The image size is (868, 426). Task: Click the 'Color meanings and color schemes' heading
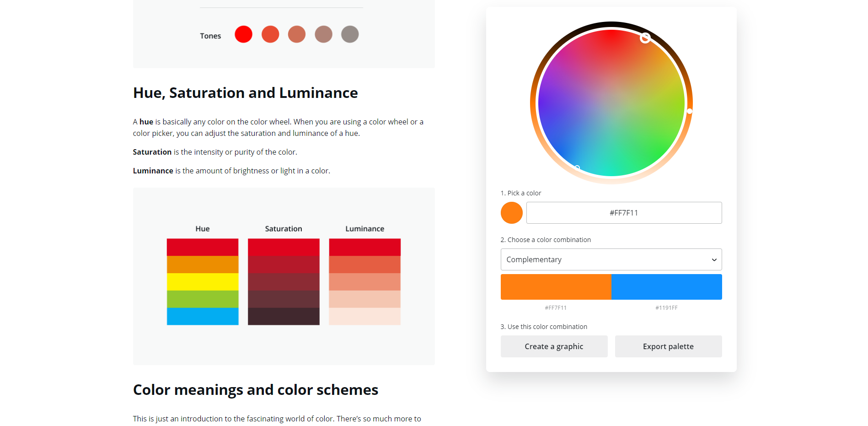point(256,390)
